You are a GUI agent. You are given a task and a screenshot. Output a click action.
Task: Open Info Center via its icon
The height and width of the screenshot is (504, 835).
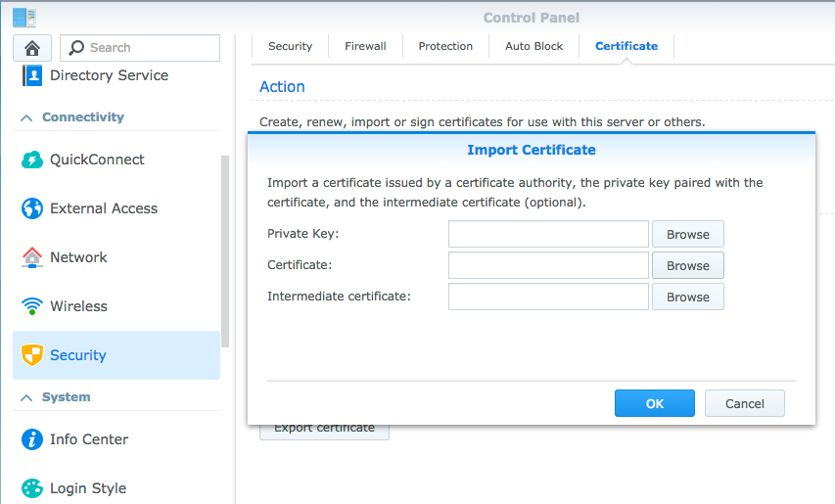coord(32,439)
